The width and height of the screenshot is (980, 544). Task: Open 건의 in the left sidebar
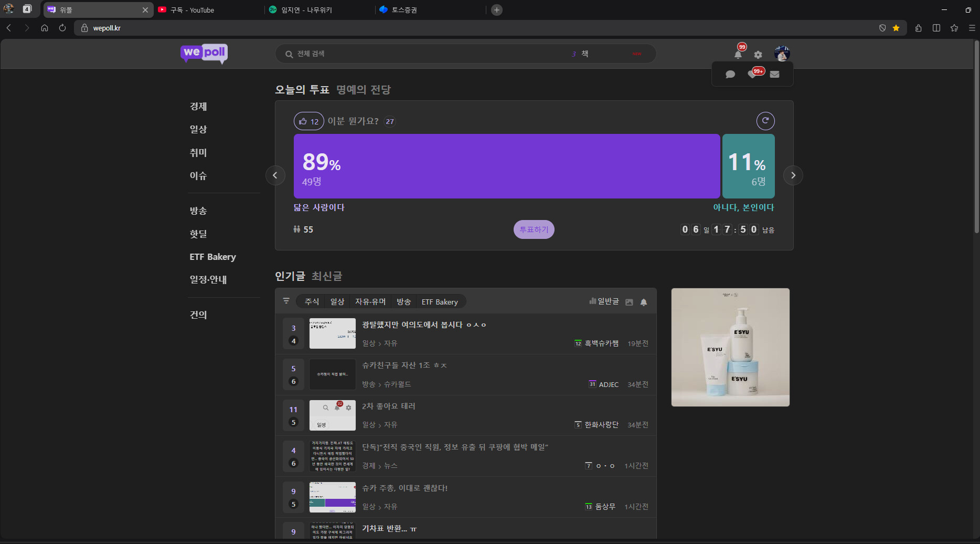pyautogui.click(x=198, y=315)
